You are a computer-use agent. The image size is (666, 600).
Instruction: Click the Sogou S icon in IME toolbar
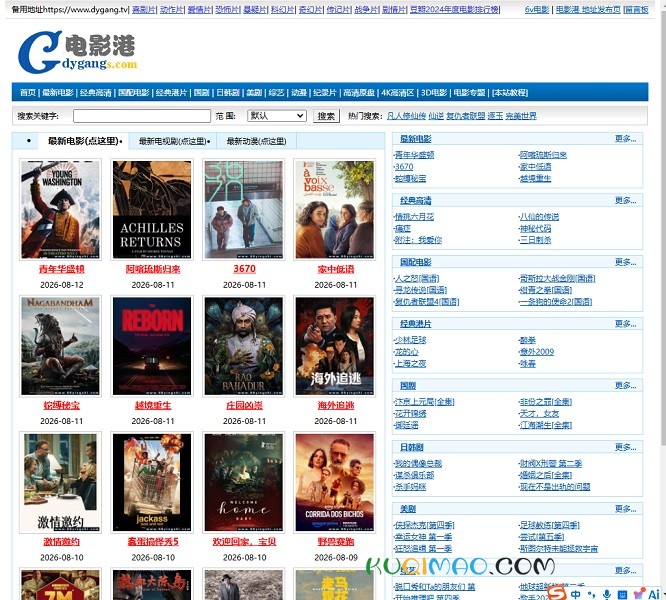557,593
